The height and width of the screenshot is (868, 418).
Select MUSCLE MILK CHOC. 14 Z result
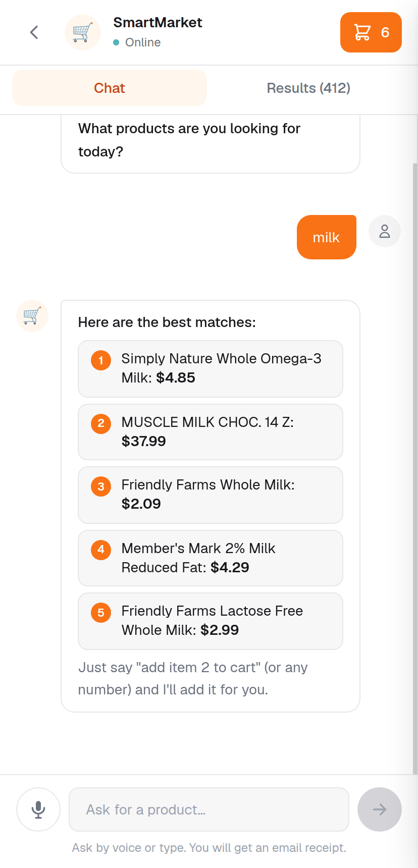tap(211, 432)
